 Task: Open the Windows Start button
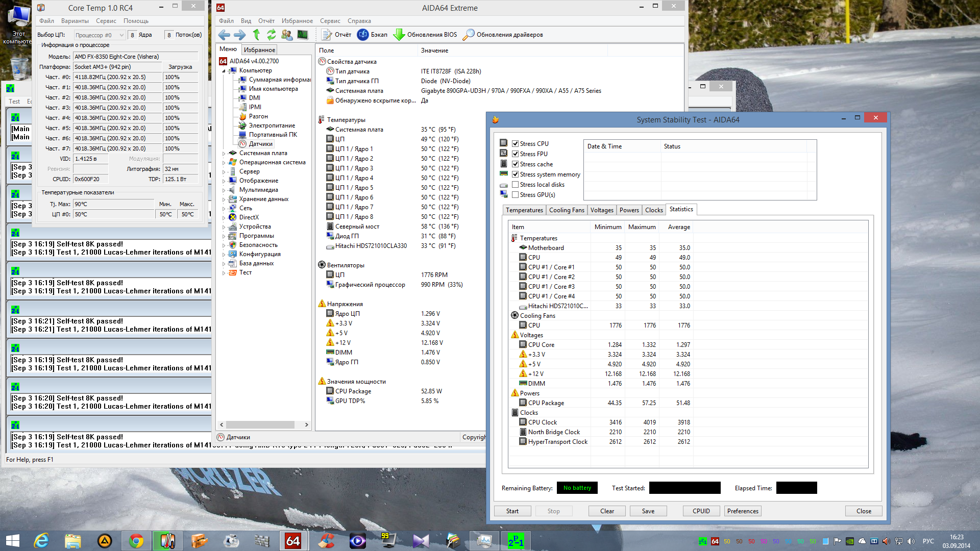(12, 541)
